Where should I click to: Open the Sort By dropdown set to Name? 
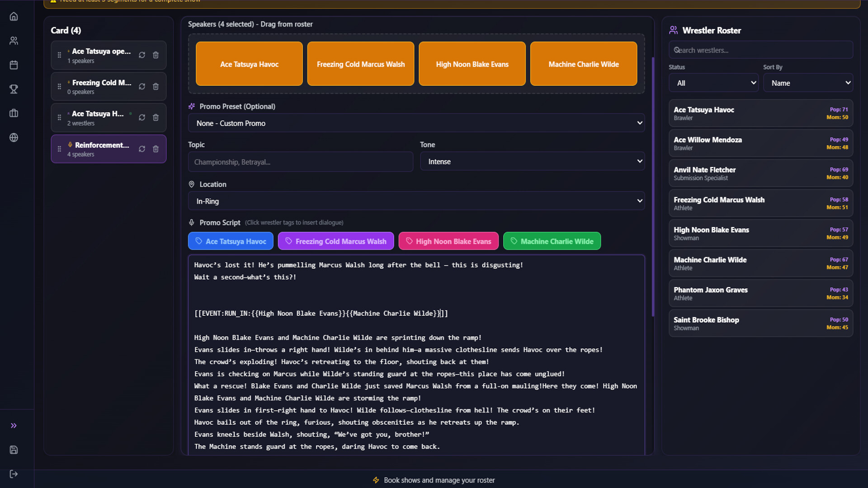pyautogui.click(x=808, y=83)
